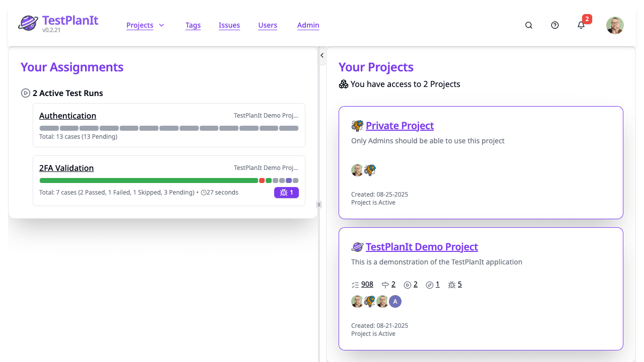Open the active runs circle-play icon beside Your Assignments
This screenshot has height=362, width=644.
tap(25, 93)
